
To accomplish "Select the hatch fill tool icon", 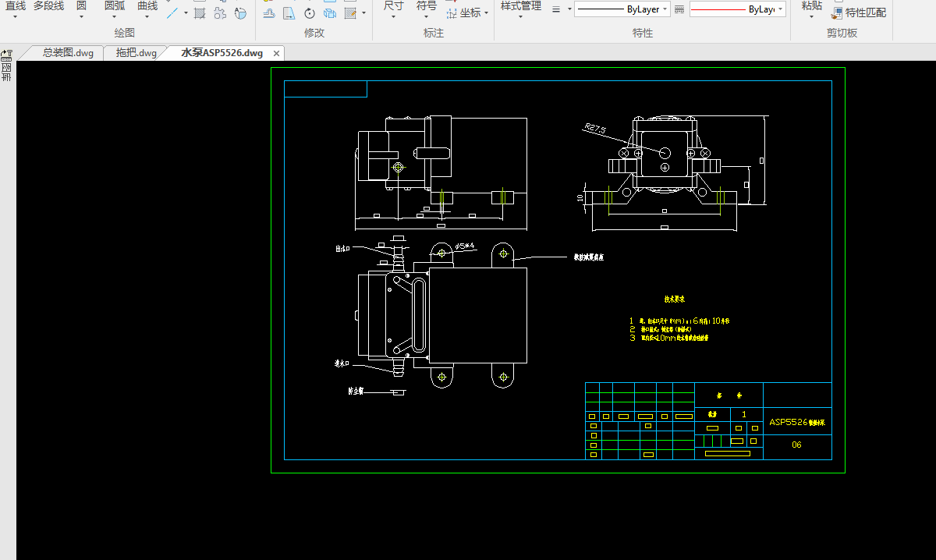I will coord(200,13).
